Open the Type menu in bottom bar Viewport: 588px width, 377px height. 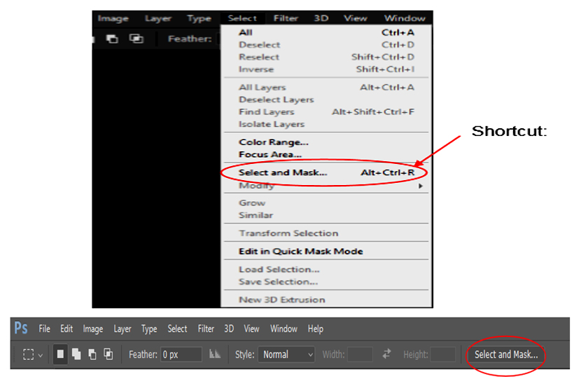pyautogui.click(x=149, y=329)
